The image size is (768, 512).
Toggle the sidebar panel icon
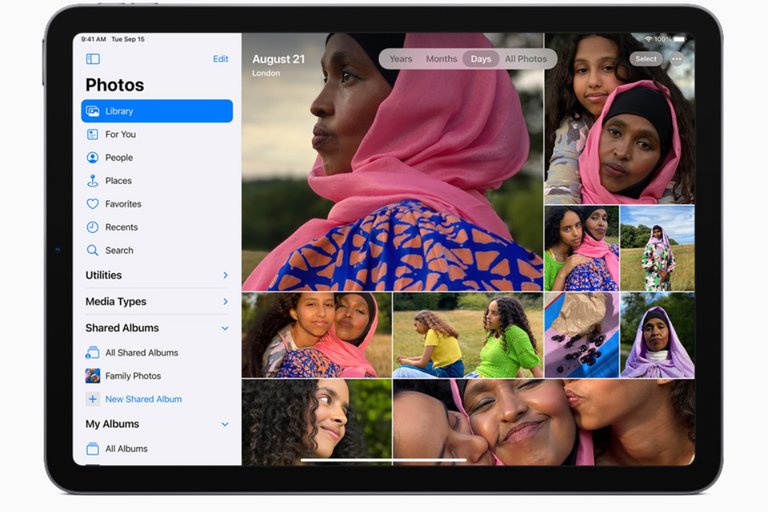coord(93,59)
